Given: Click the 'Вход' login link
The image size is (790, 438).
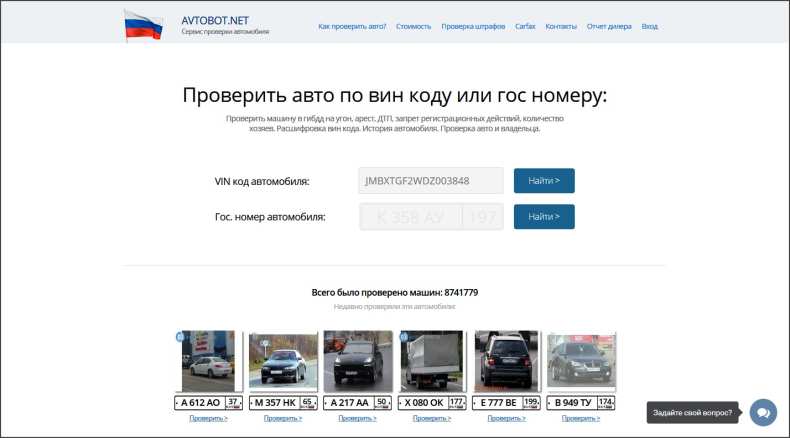Looking at the screenshot, I should (x=650, y=27).
